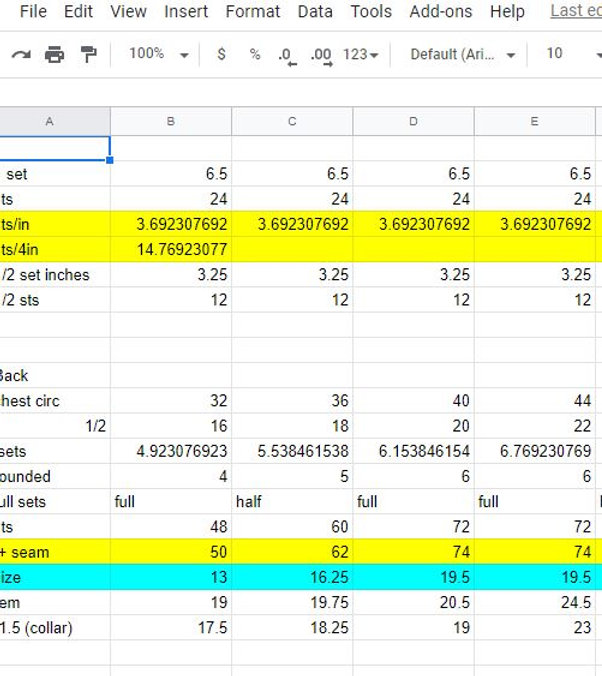This screenshot has width=602, height=676.
Task: Click yellow cell with value 62
Action: [x=292, y=552]
